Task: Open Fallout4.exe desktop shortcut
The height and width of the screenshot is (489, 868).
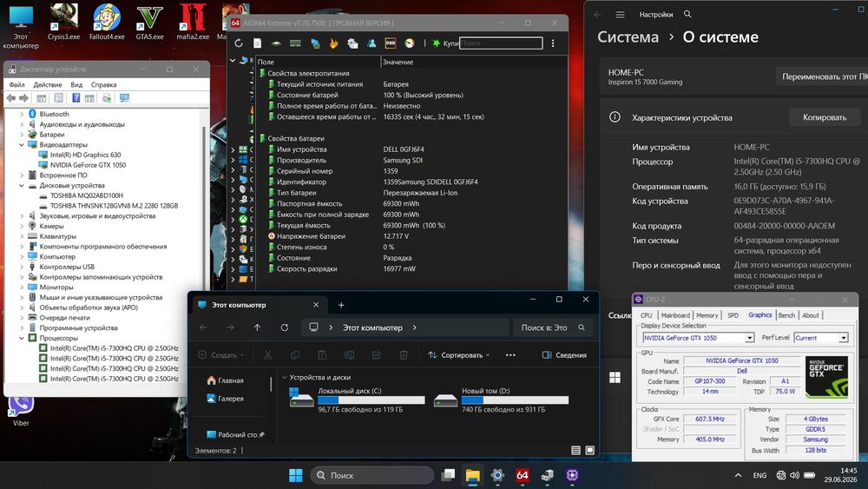Action: [107, 23]
